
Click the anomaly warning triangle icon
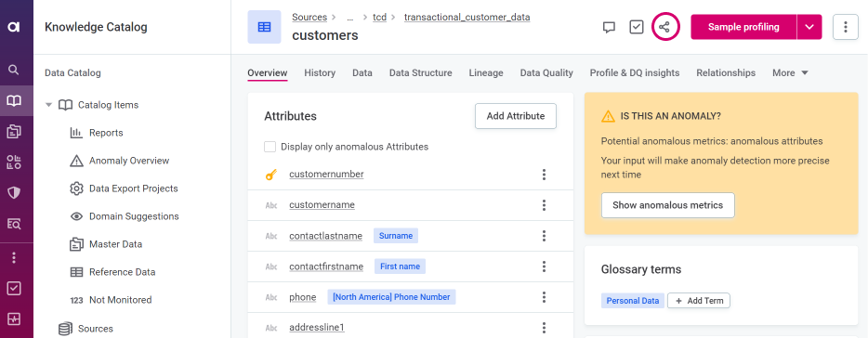(608, 116)
